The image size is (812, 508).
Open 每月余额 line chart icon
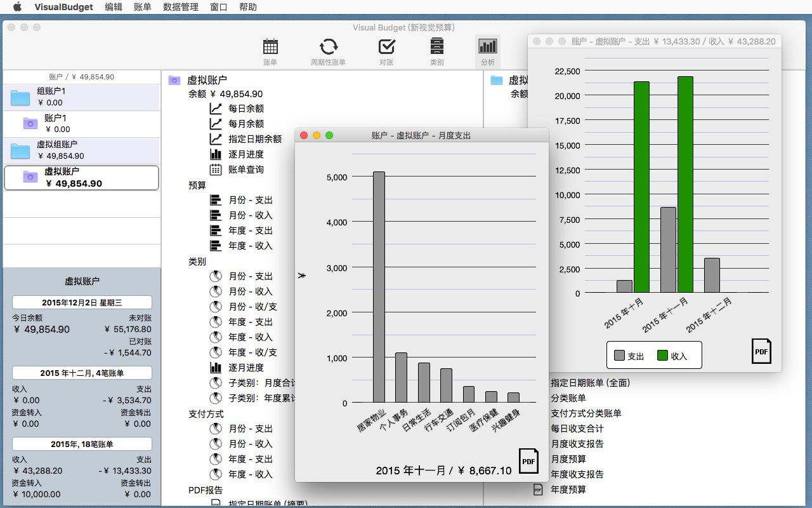[216, 124]
